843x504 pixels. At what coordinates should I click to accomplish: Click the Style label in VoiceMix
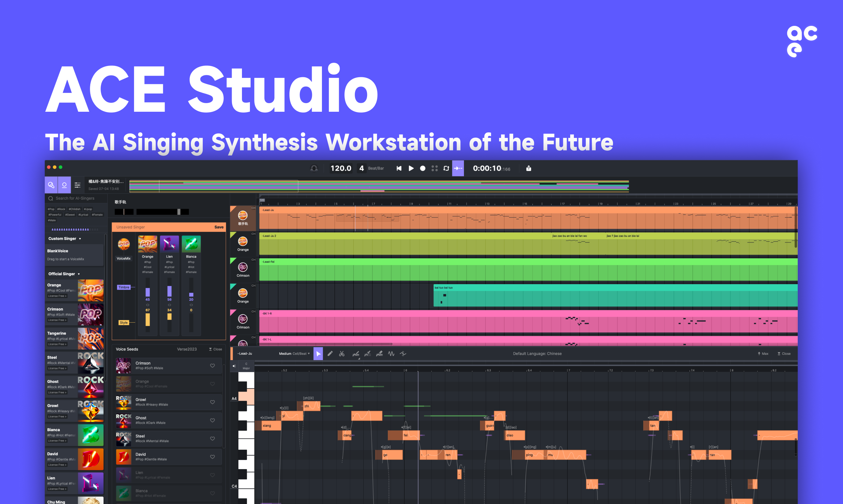click(x=124, y=323)
